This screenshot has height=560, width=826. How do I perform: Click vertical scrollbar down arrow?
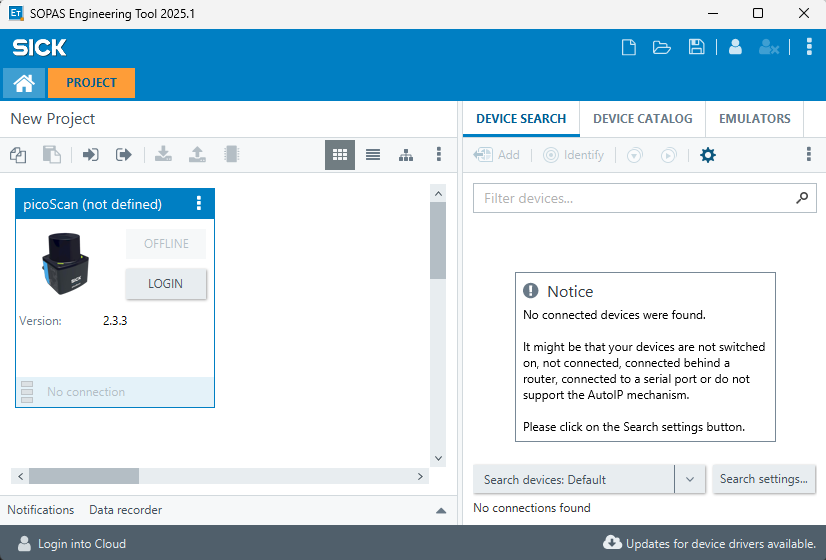(438, 458)
